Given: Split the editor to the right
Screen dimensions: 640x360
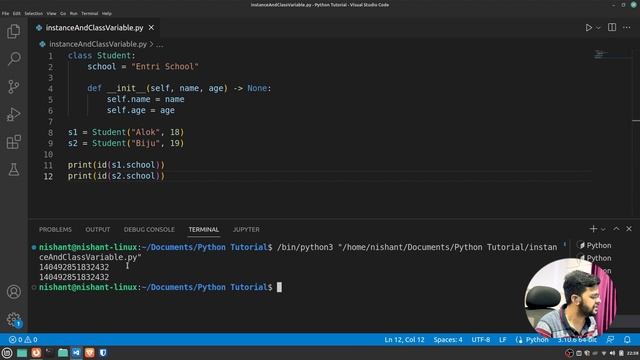Looking at the screenshot, I should pyautogui.click(x=612, y=27).
